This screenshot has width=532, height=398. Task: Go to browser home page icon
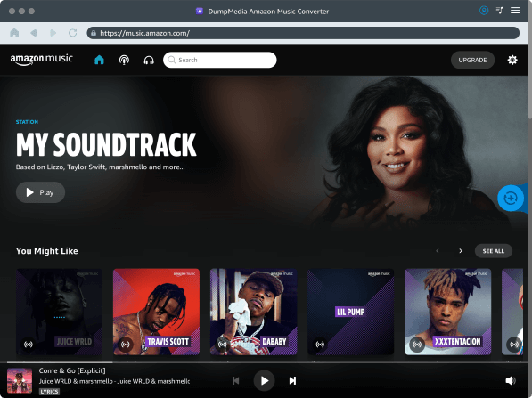point(14,33)
